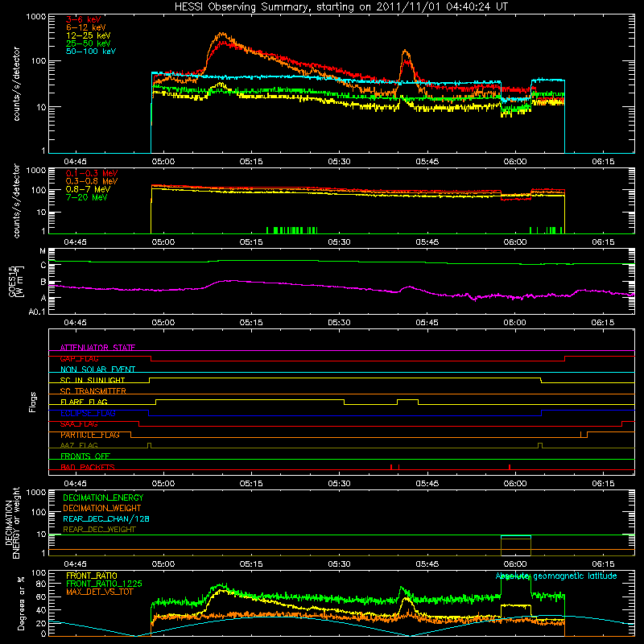The height and width of the screenshot is (644, 644).
Task: Select the ECLIPSE_FLAG label
Action: pos(88,413)
